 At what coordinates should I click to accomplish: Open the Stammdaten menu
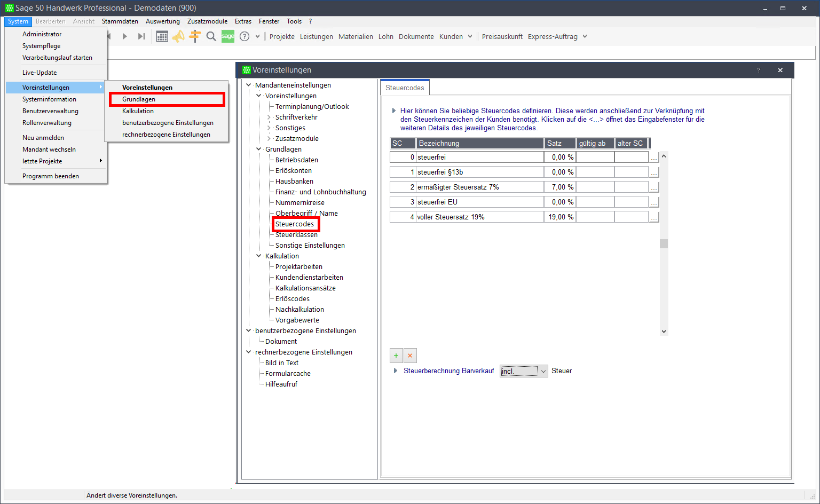pyautogui.click(x=120, y=21)
